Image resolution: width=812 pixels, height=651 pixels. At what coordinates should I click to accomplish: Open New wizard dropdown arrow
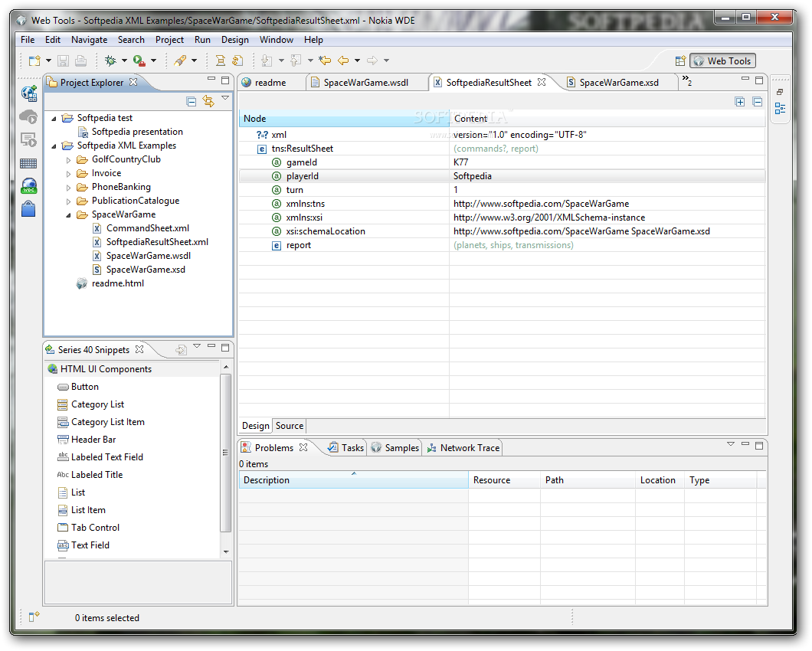click(49, 61)
